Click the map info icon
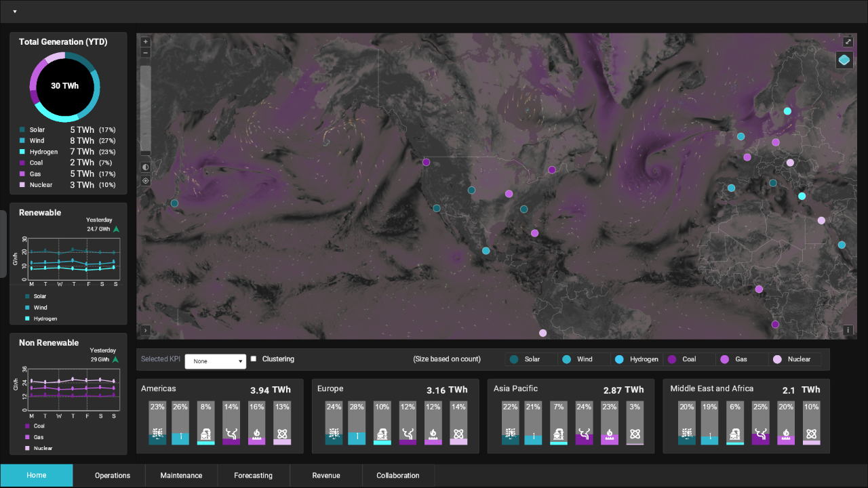This screenshot has height=488, width=868. pyautogui.click(x=848, y=330)
